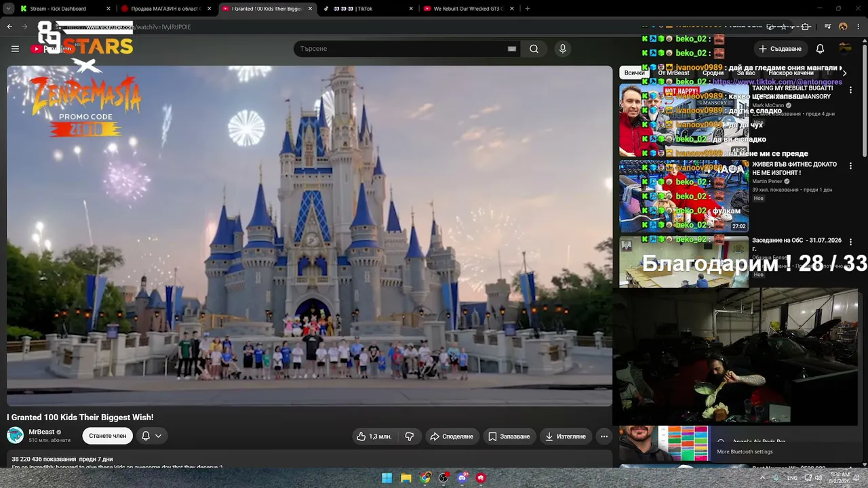The height and width of the screenshot is (488, 868).
Task: Dislike the video with thumbs down
Action: tap(409, 436)
